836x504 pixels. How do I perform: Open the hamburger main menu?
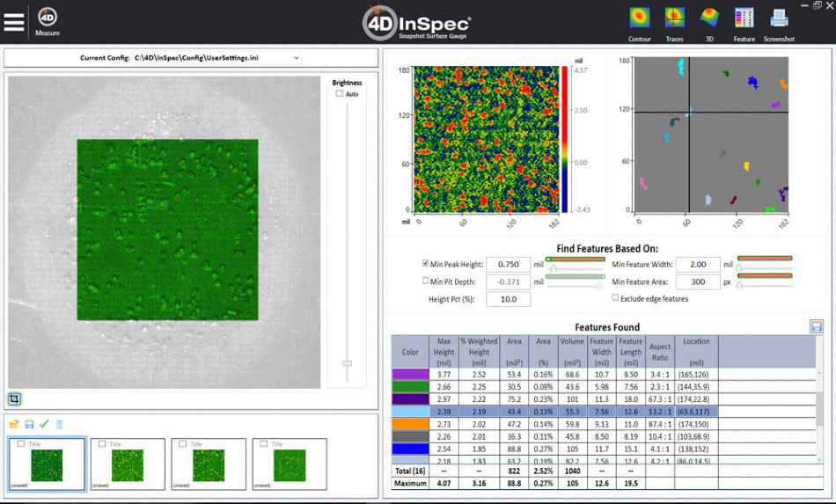13,21
